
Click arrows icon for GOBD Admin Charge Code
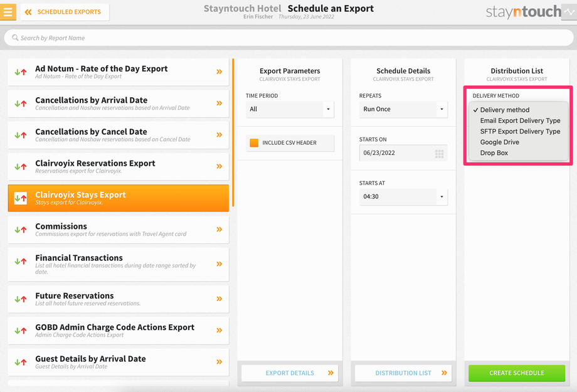(x=21, y=331)
